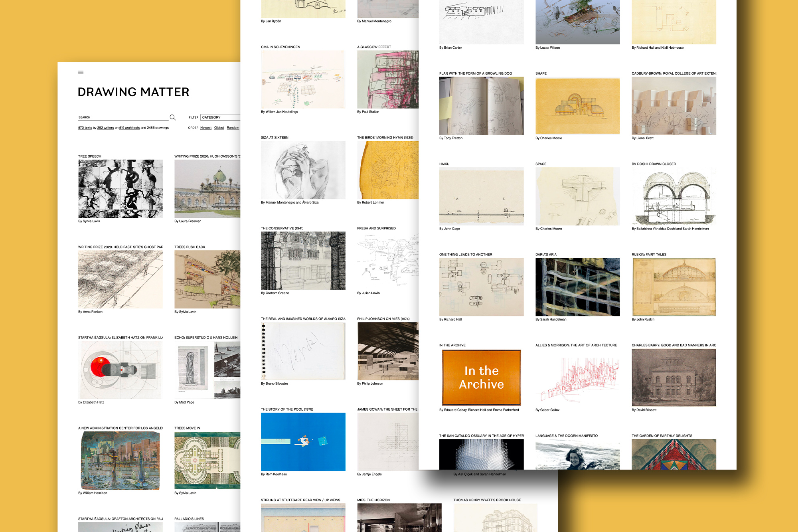Open Stirling at Stuttgart rear view thumbnail
798x532 pixels.
tap(303, 518)
